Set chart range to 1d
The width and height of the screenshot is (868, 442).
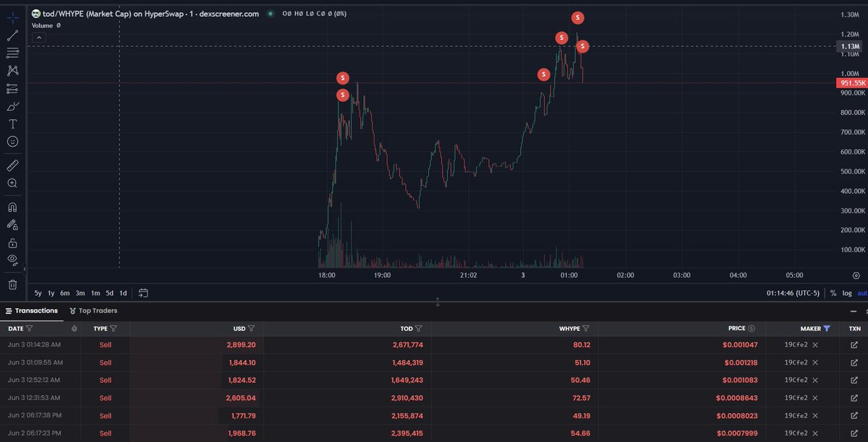point(123,293)
